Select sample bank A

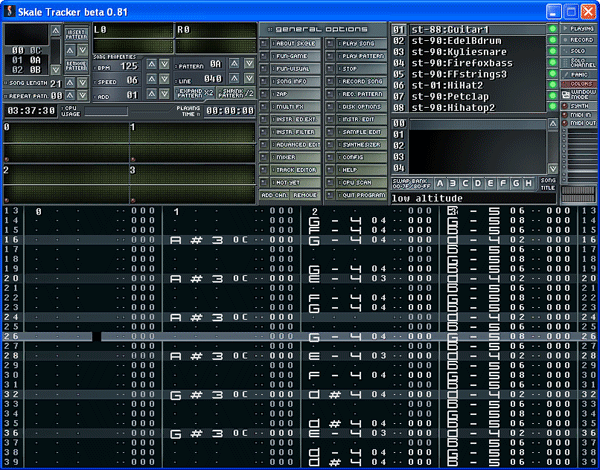click(x=440, y=184)
